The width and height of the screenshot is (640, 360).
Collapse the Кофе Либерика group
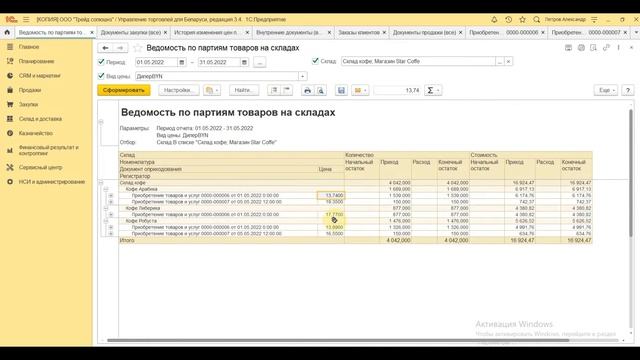pyautogui.click(x=106, y=208)
